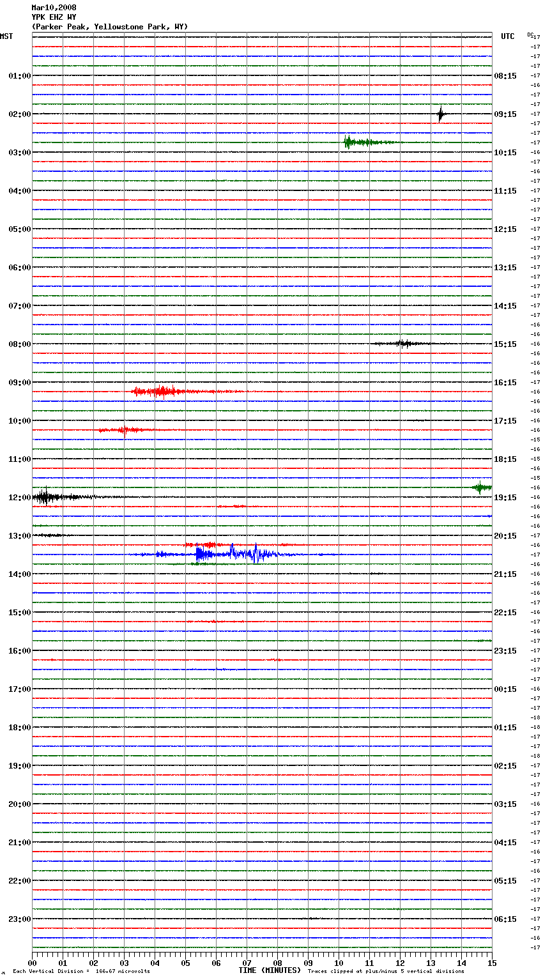Image resolution: width=543 pixels, height=980 pixels.
Task: Click the '07:00' MST time label
Action: pos(20,306)
